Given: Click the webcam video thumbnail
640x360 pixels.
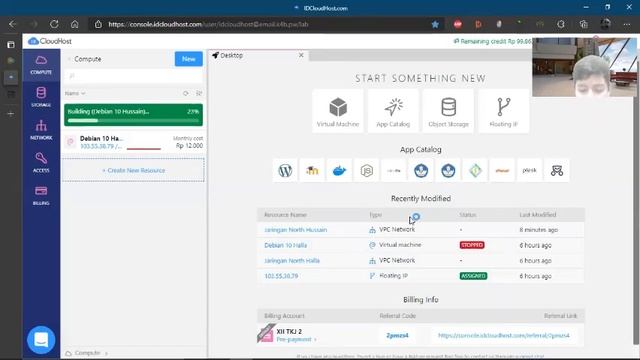Looking at the screenshot, I should coord(584,67).
